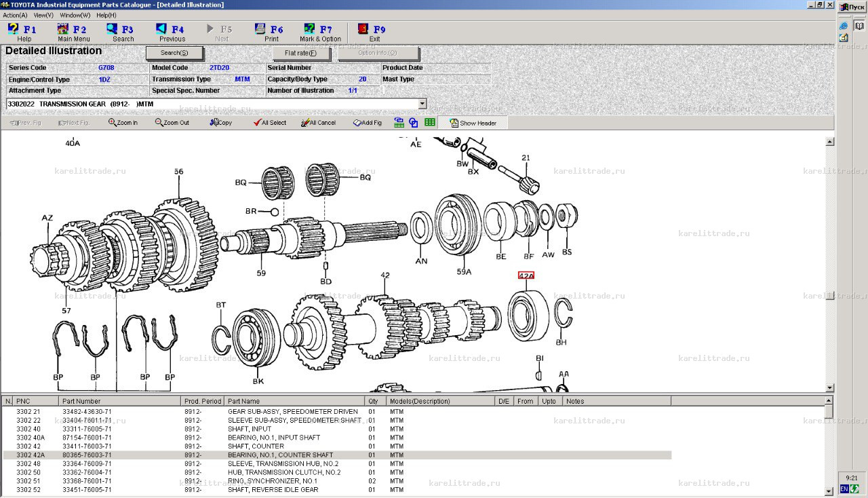
Task: Select the SHAFT, COUNTER row
Action: point(338,446)
